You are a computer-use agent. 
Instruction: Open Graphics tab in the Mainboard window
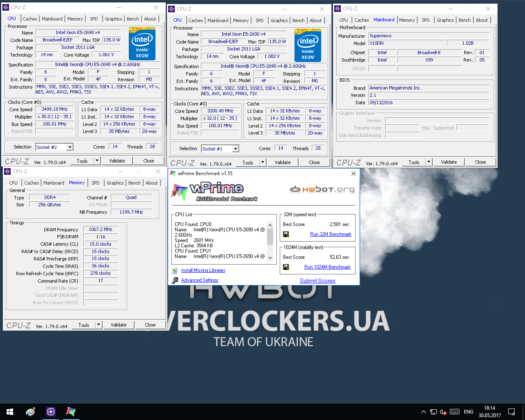445,20
